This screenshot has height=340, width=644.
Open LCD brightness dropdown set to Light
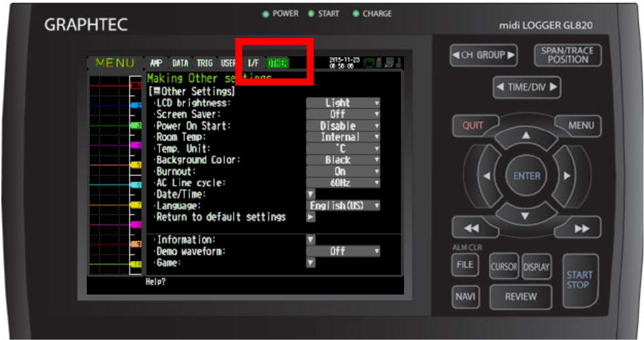pyautogui.click(x=343, y=102)
